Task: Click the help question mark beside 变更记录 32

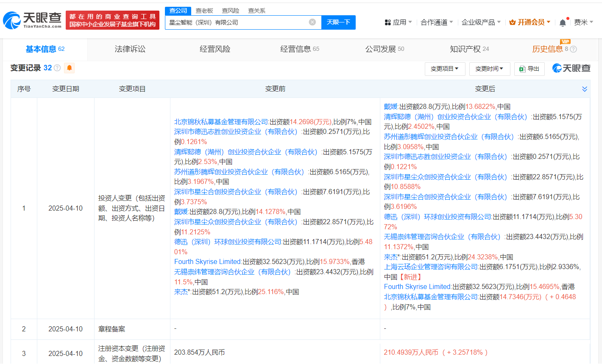Action: 57,68
